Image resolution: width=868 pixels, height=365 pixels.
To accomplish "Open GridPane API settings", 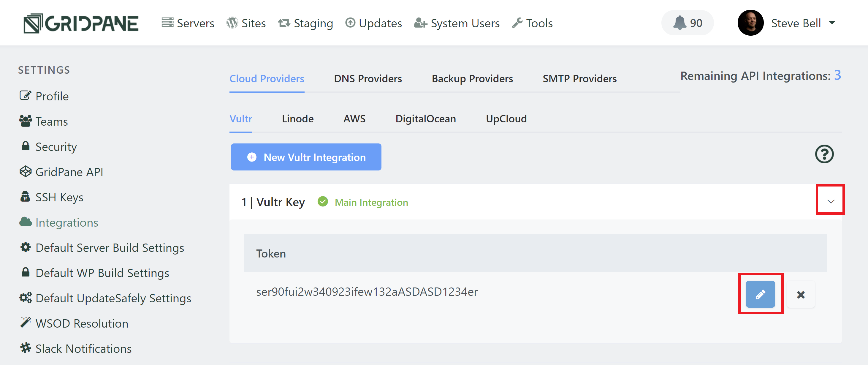I will tap(61, 172).
